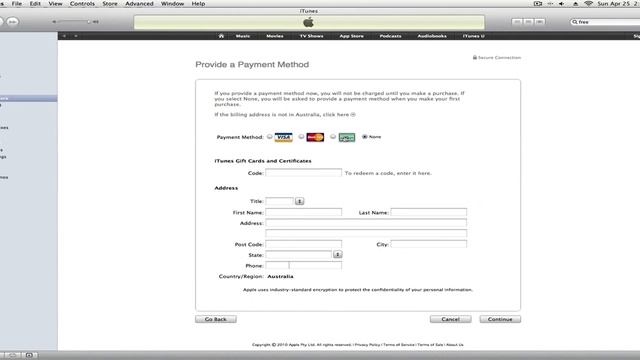
Task: Click the gift card Code field
Action: (303, 173)
